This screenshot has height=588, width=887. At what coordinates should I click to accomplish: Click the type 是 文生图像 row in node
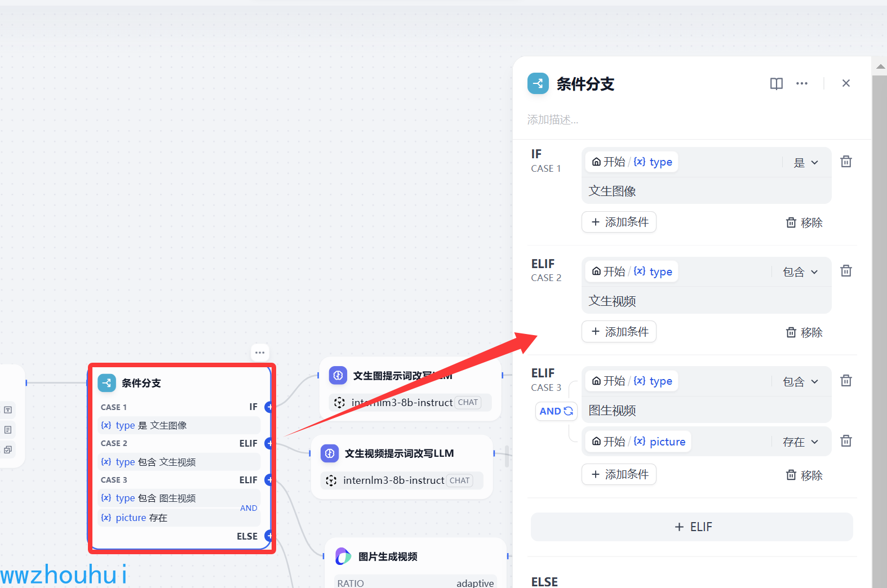point(179,425)
